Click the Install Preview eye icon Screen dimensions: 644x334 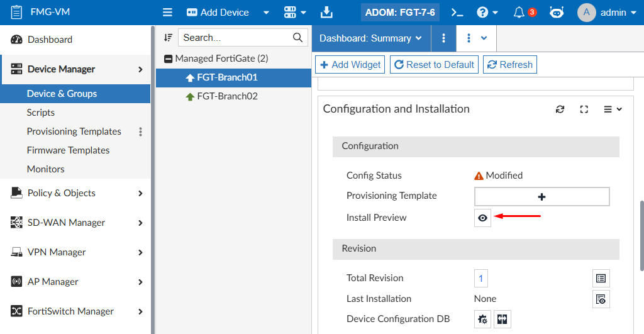point(482,218)
